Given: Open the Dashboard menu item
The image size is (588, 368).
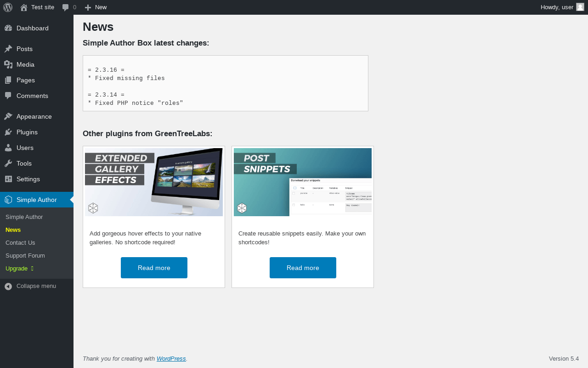Looking at the screenshot, I should 37,28.
